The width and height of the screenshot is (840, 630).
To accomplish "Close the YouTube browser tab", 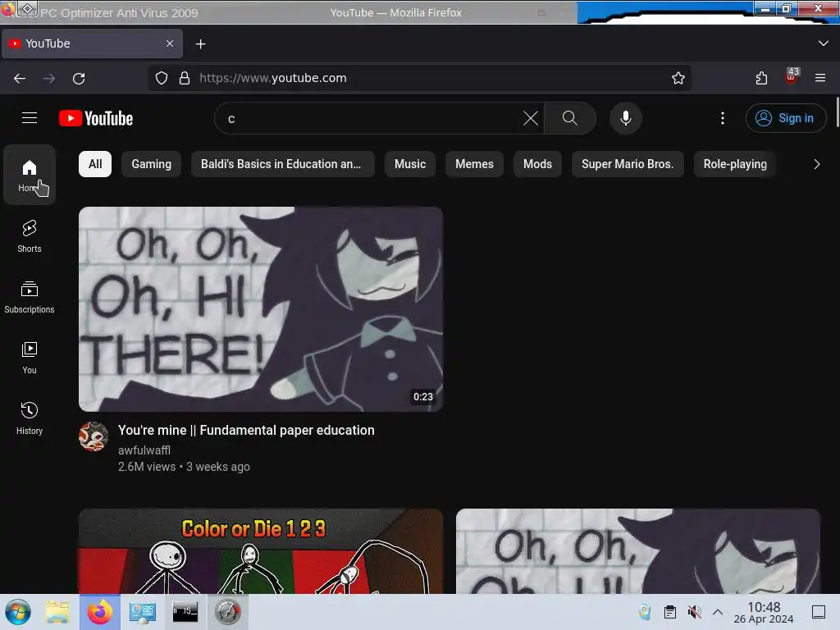I will pos(170,43).
